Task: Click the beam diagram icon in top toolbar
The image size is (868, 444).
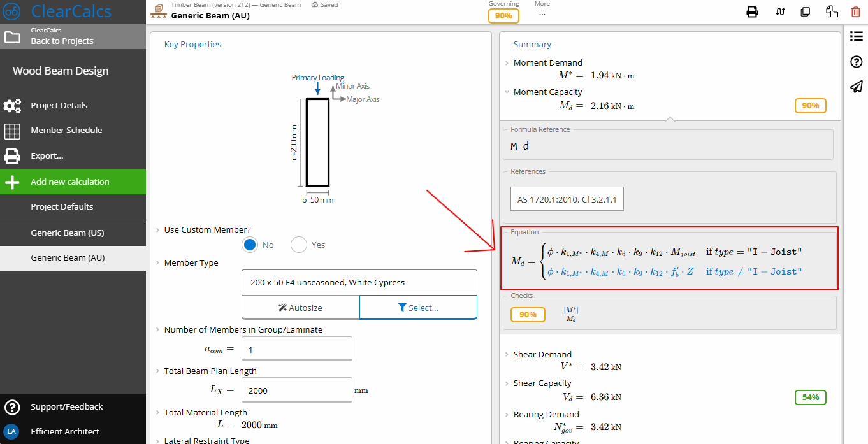Action: click(x=780, y=11)
